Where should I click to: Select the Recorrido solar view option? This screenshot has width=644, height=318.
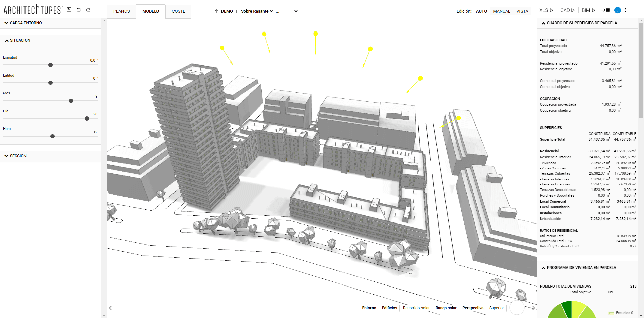(x=416, y=308)
